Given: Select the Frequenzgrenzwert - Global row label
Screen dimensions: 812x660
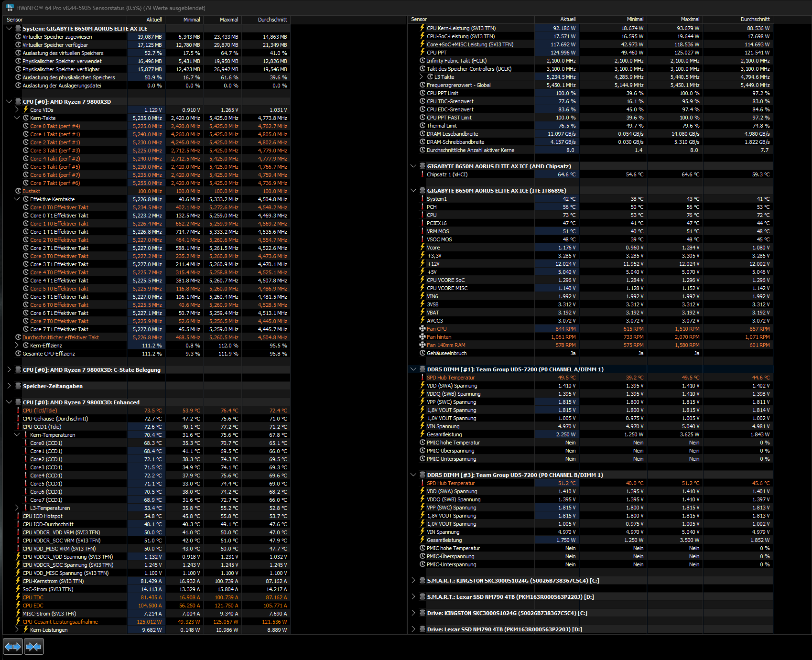Looking at the screenshot, I should (x=459, y=85).
